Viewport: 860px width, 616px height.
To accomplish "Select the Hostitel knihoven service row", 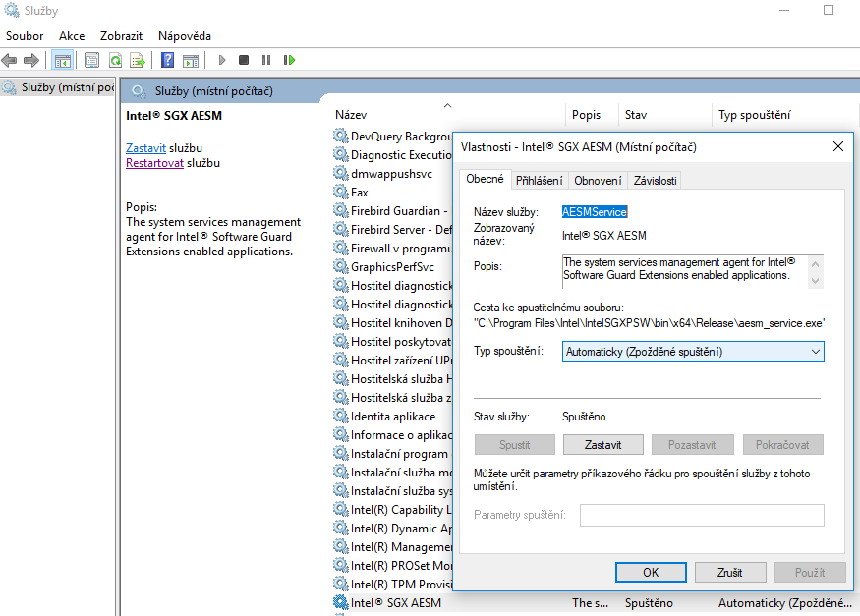I will [393, 323].
